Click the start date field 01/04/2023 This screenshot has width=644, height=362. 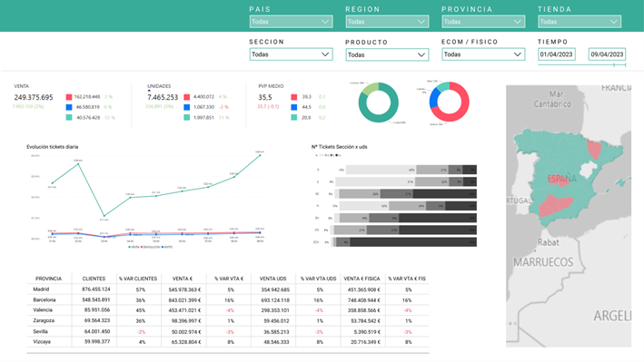557,54
